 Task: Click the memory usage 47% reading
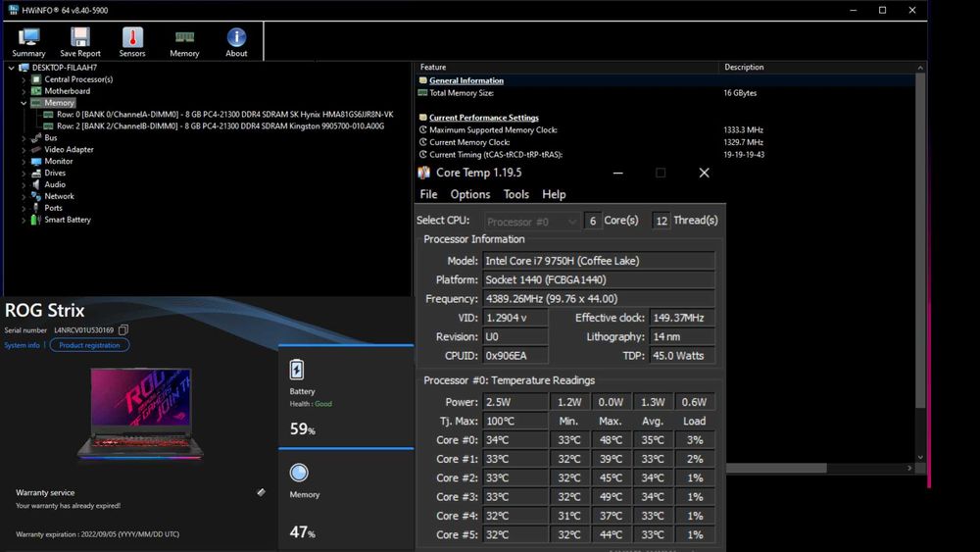[x=303, y=532]
